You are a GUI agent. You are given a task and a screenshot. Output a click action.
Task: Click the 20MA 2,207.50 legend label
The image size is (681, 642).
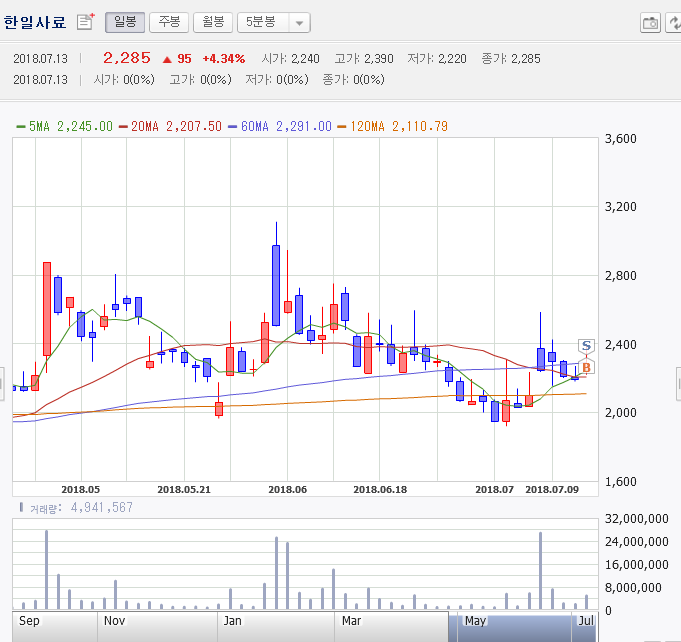[176, 126]
